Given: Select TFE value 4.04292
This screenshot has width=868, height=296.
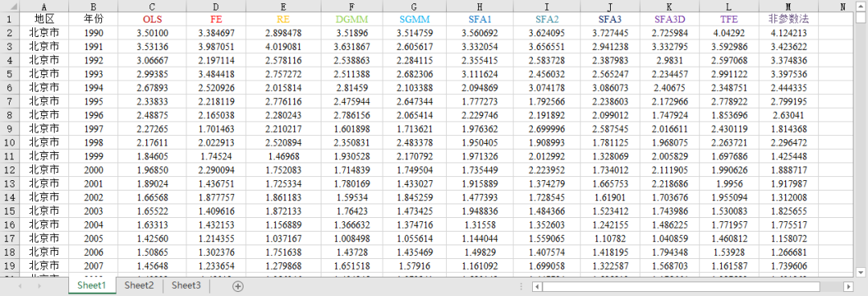Looking at the screenshot, I should click(x=729, y=33).
